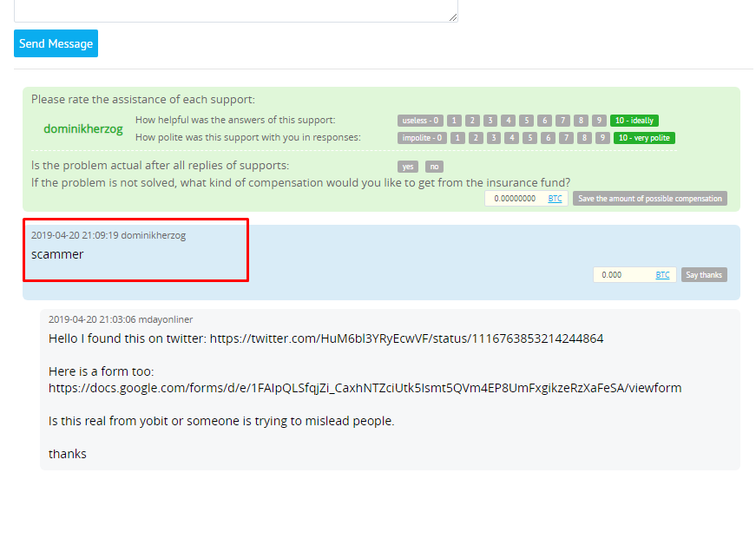Select the 10 - ideally helpfulness rating

tap(634, 121)
